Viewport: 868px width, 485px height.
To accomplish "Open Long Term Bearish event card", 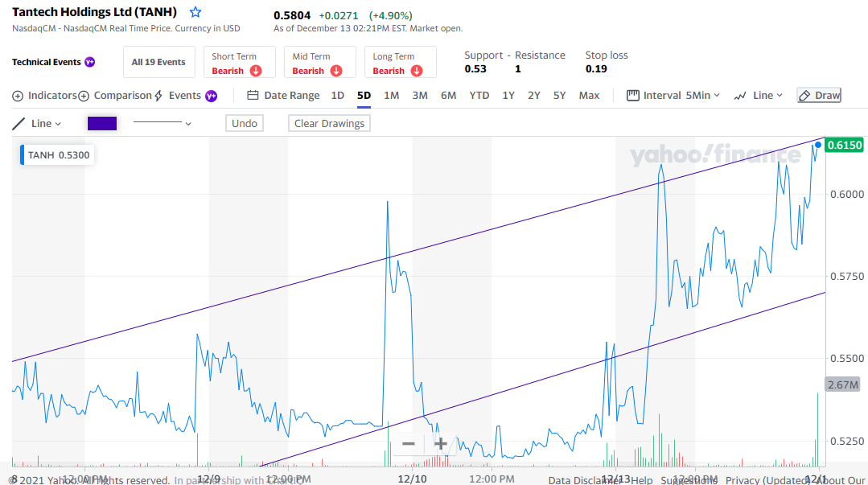I will [401, 62].
